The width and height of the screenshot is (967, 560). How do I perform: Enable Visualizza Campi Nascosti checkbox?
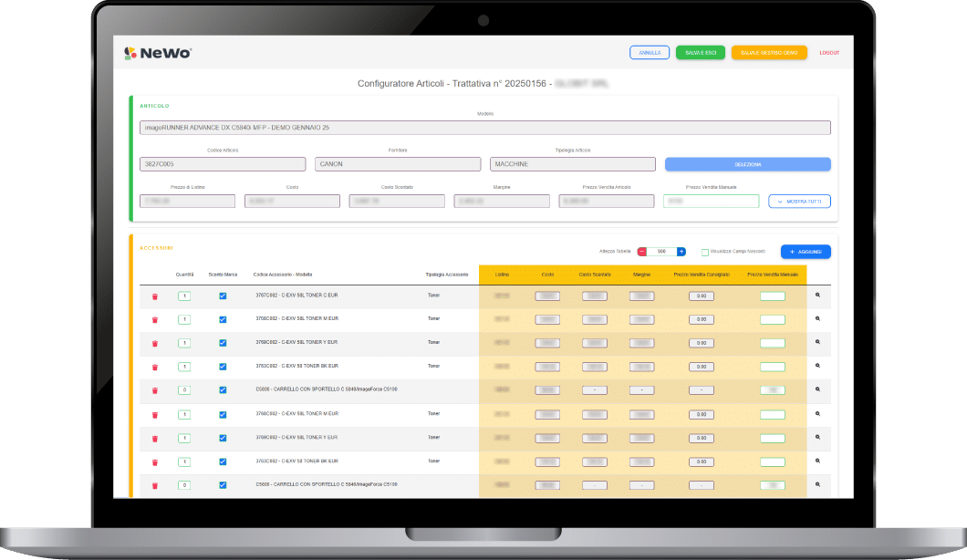tap(705, 253)
